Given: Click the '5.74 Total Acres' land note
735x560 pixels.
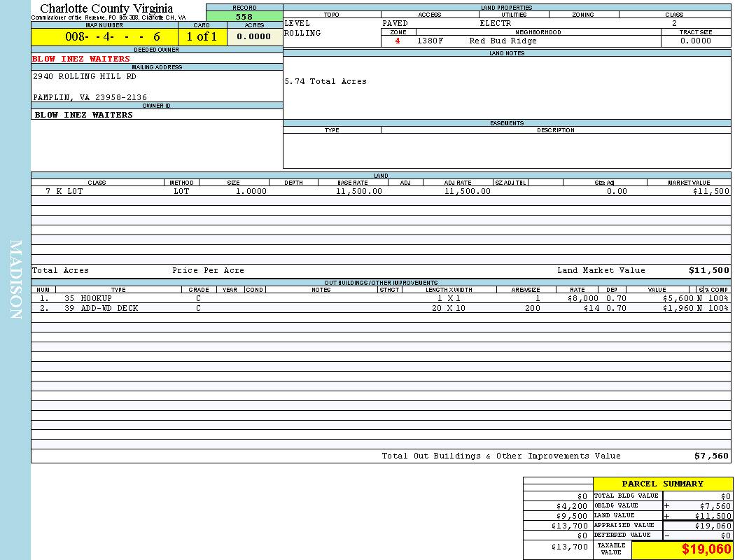Looking at the screenshot, I should (325, 81).
